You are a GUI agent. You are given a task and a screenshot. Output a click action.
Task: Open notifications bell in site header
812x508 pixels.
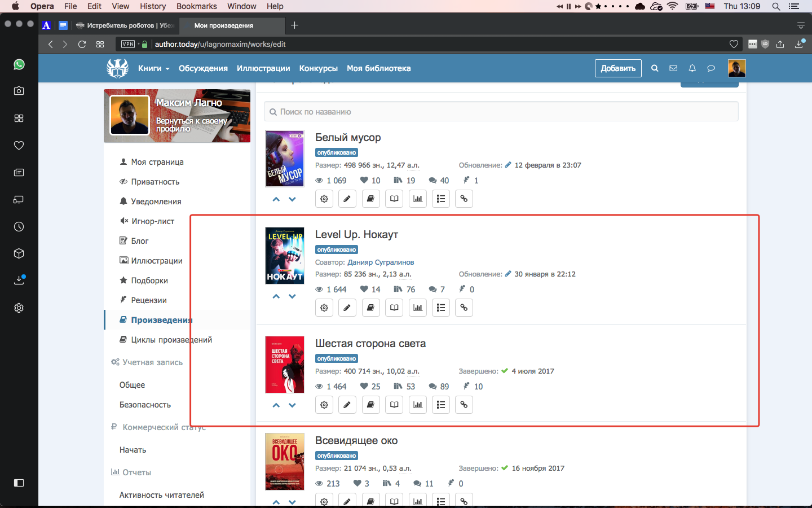692,68
